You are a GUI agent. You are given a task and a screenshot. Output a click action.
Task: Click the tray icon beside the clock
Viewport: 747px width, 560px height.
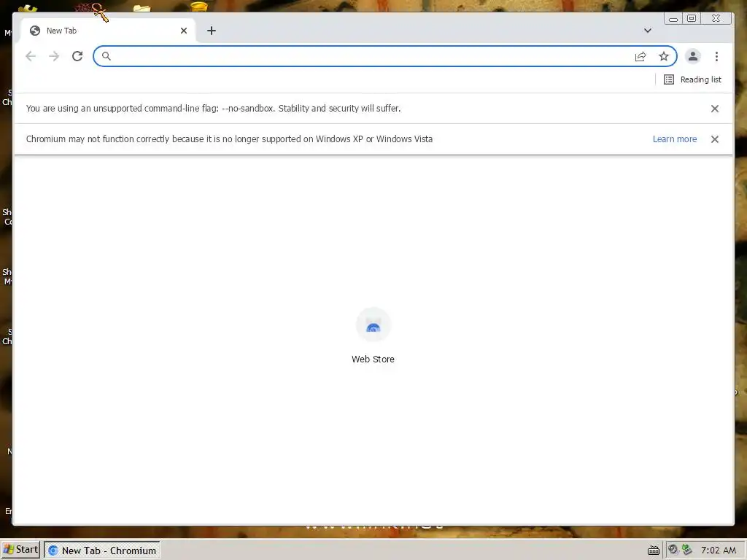(687, 550)
